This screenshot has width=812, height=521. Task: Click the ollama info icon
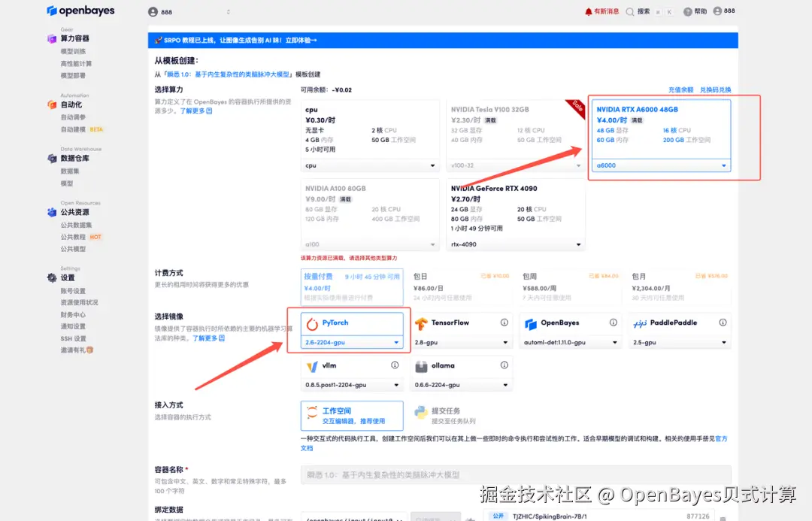(504, 365)
